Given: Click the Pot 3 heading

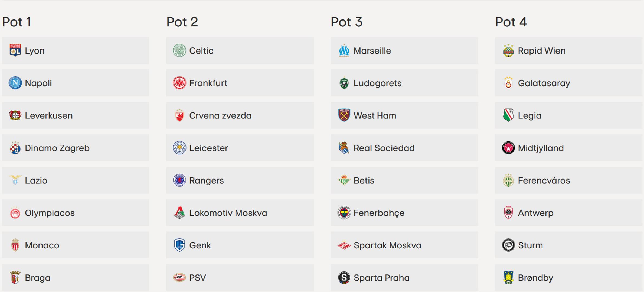Looking at the screenshot, I should 346,22.
